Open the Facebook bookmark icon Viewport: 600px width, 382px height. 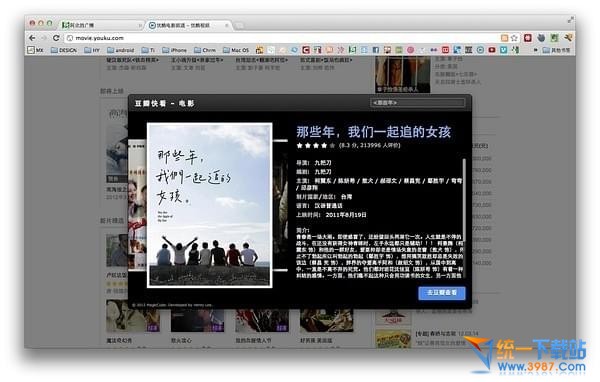tap(375, 50)
